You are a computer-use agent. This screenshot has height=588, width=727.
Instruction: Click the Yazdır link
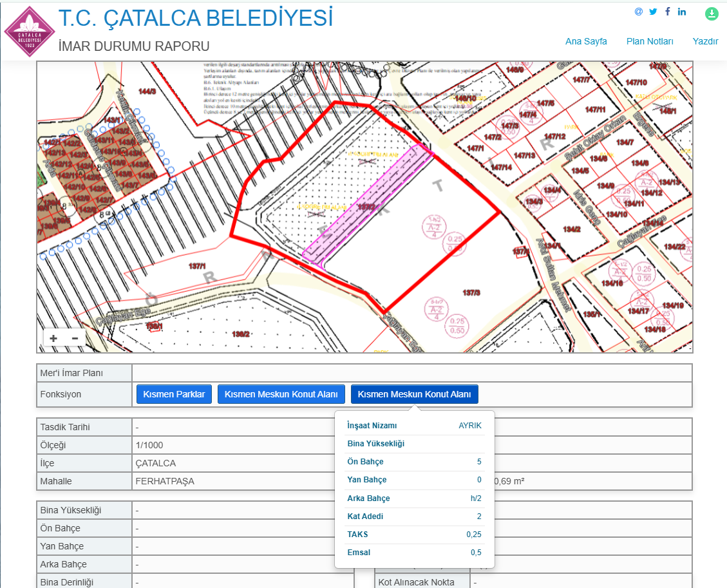coord(705,41)
